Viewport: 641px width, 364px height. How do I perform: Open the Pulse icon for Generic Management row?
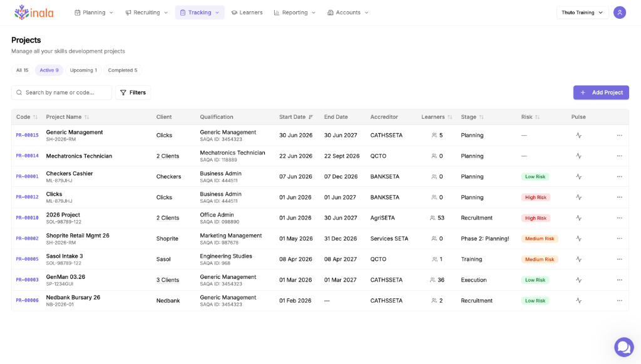[x=578, y=135]
